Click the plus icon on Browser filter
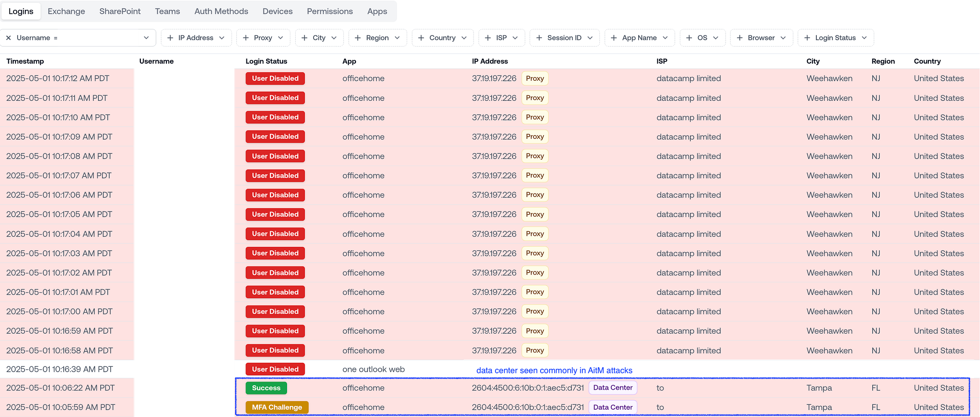The image size is (980, 417). [739, 38]
